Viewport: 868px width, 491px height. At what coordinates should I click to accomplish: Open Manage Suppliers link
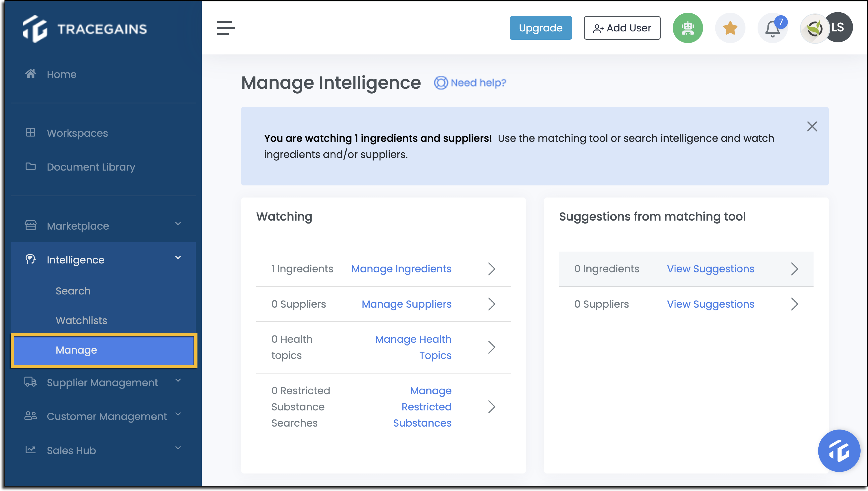pyautogui.click(x=406, y=304)
